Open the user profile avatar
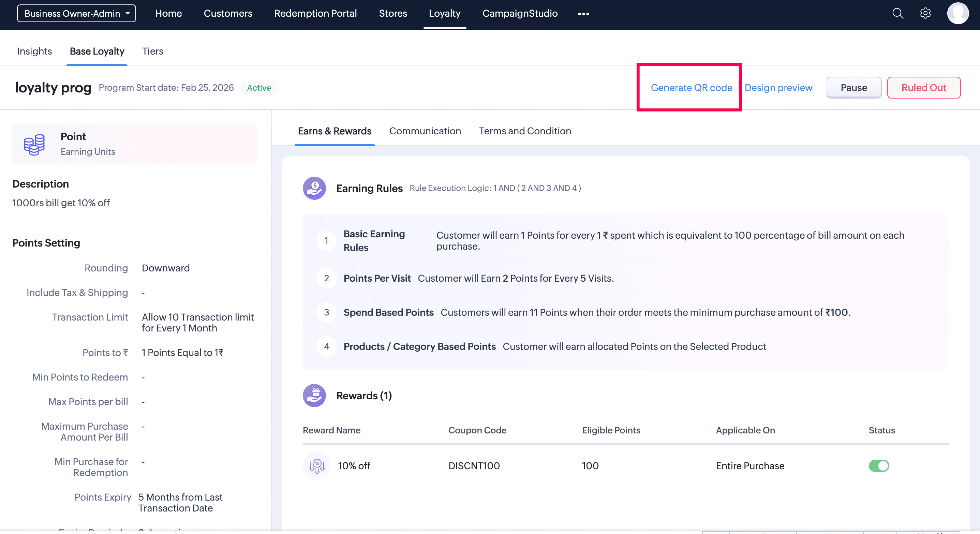The width and height of the screenshot is (980, 534). click(x=957, y=13)
